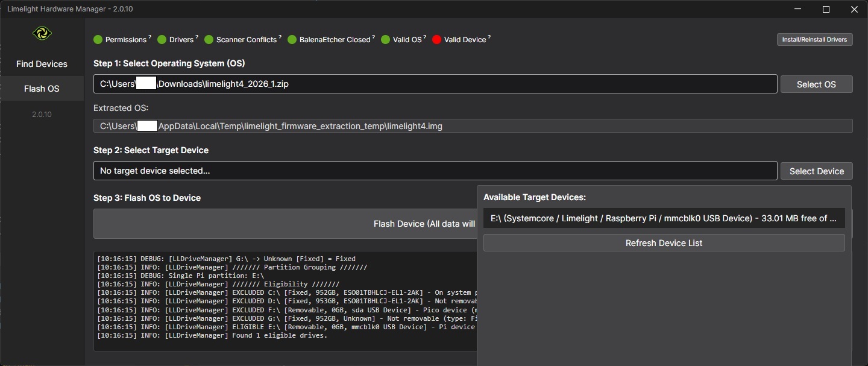
Task: Click the green Drivers status dot
Action: pos(162,40)
